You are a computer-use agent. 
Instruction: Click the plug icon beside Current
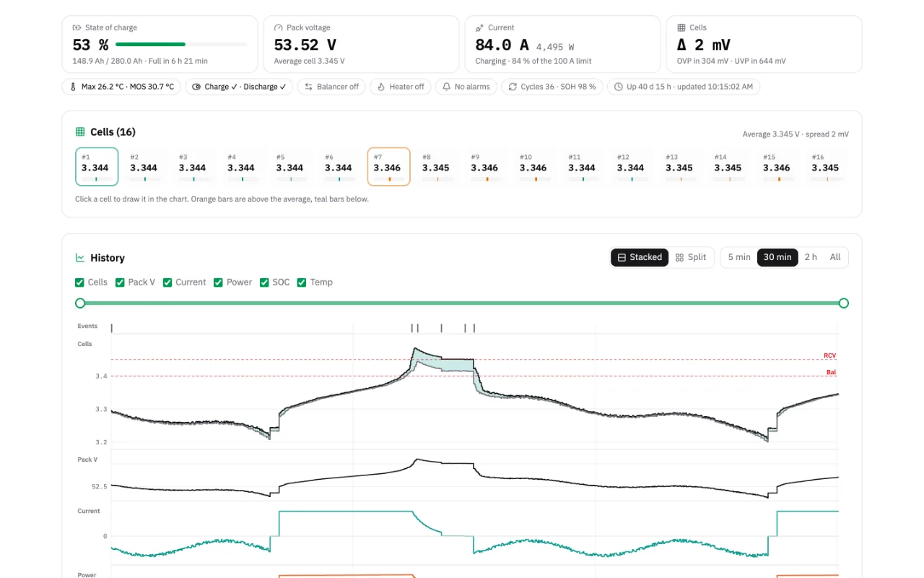[x=479, y=27]
